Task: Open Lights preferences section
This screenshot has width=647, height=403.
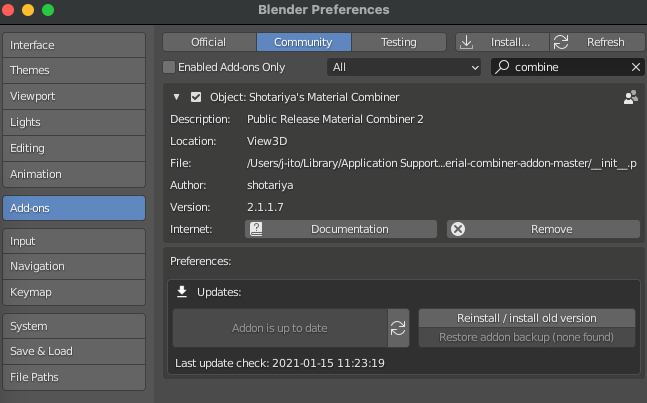Action: [x=74, y=122]
